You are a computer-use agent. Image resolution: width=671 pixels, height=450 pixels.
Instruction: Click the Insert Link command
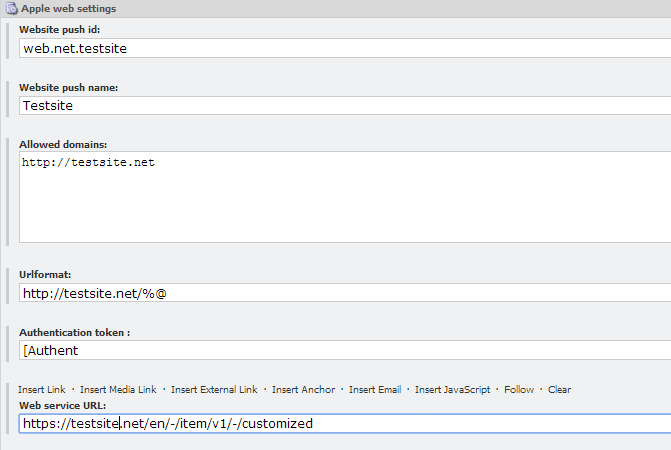point(42,389)
